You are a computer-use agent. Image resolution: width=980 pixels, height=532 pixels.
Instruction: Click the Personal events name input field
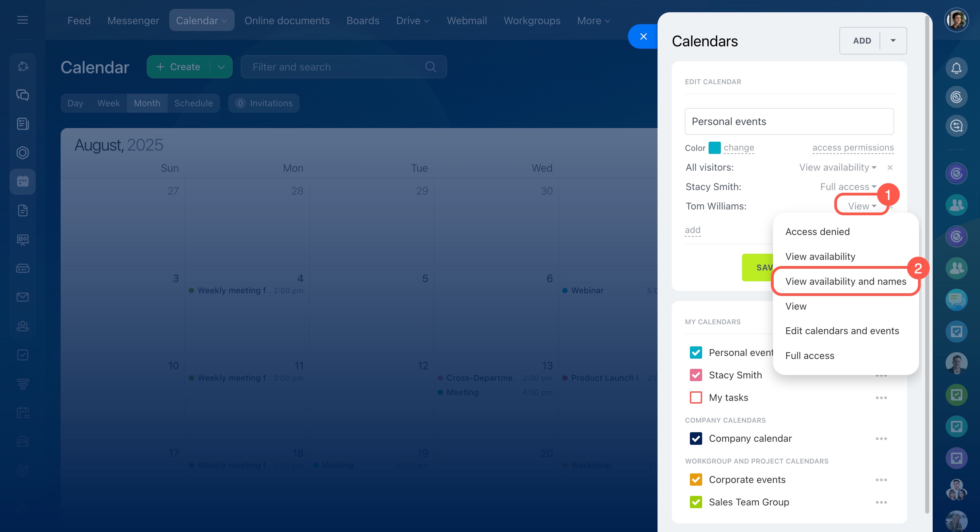789,121
